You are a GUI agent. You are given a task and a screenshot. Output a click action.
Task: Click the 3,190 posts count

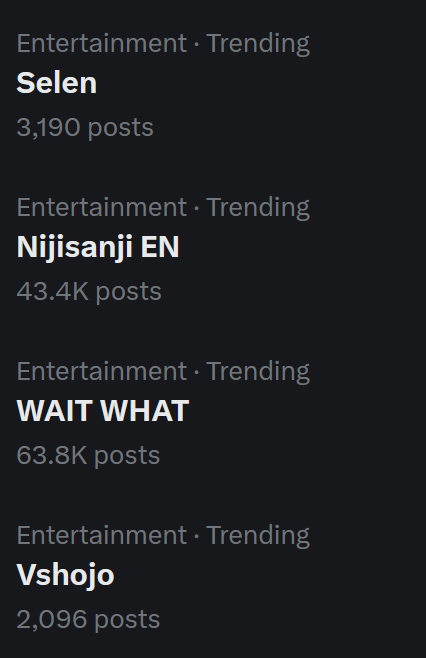(85, 127)
